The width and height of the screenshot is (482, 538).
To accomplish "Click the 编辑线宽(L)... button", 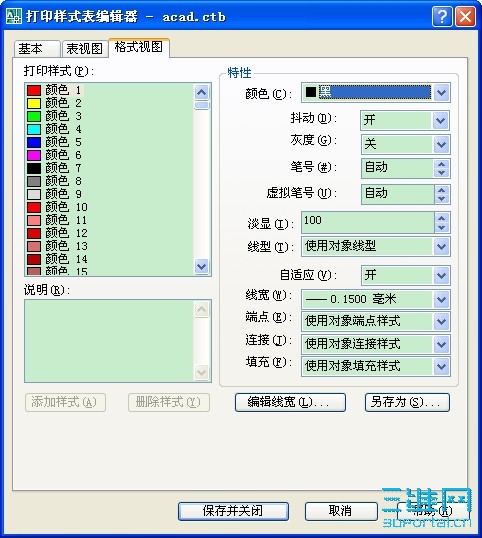I will tap(290, 402).
